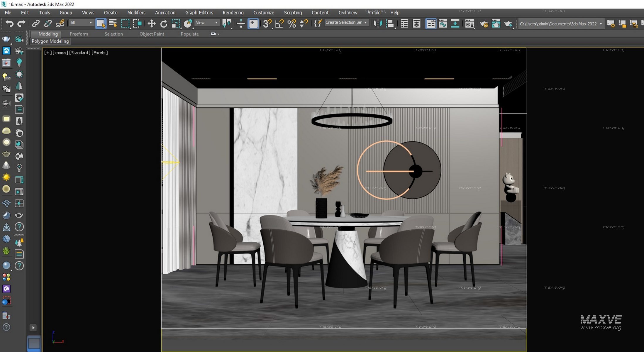Click the camra viewport label
Viewport: 644px width, 352px height.
(x=60, y=53)
